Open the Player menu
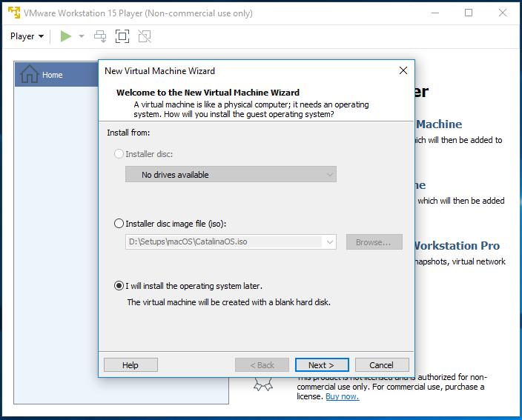The height and width of the screenshot is (420, 522). click(x=27, y=36)
